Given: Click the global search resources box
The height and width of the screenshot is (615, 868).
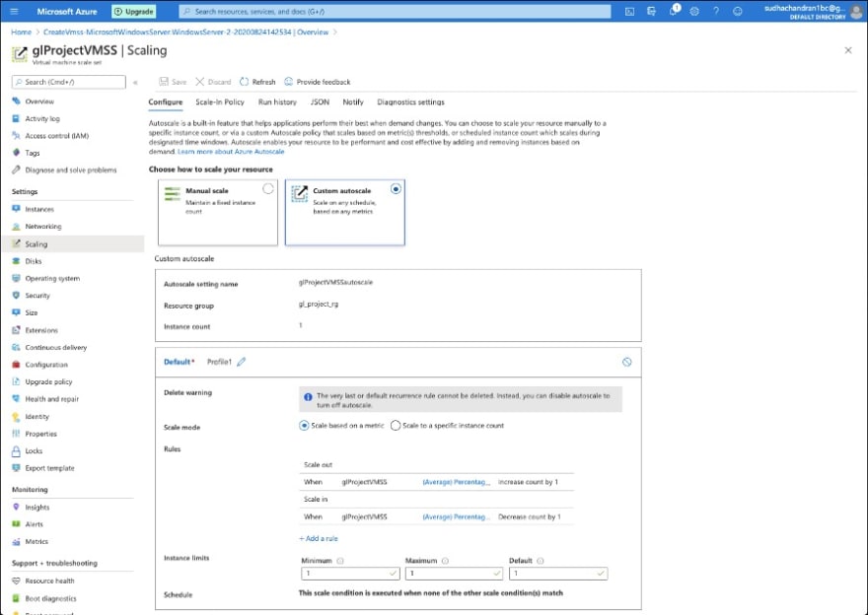Looking at the screenshot, I should point(395,11).
